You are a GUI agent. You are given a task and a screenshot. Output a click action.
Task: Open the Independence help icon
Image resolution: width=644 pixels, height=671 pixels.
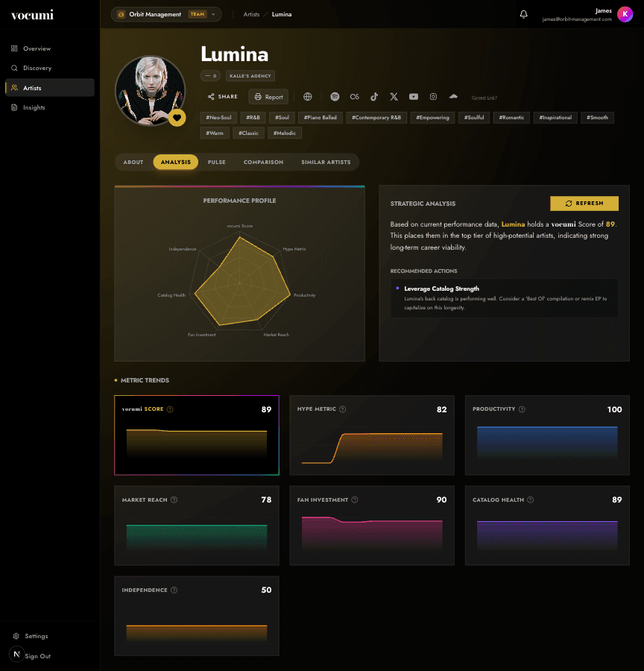pyautogui.click(x=174, y=590)
